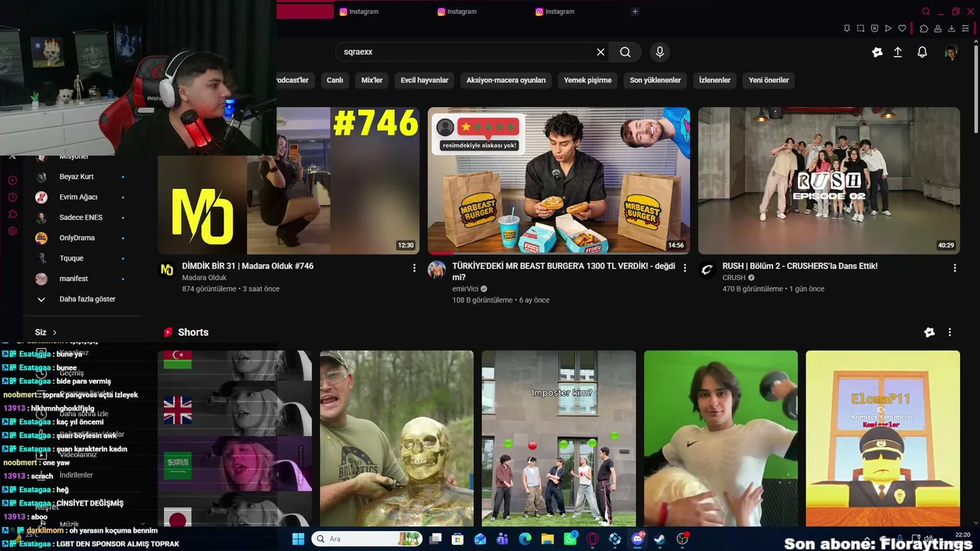Open the 'Sadece ENES' subscription channel
The image size is (980, 551).
pos(80,217)
